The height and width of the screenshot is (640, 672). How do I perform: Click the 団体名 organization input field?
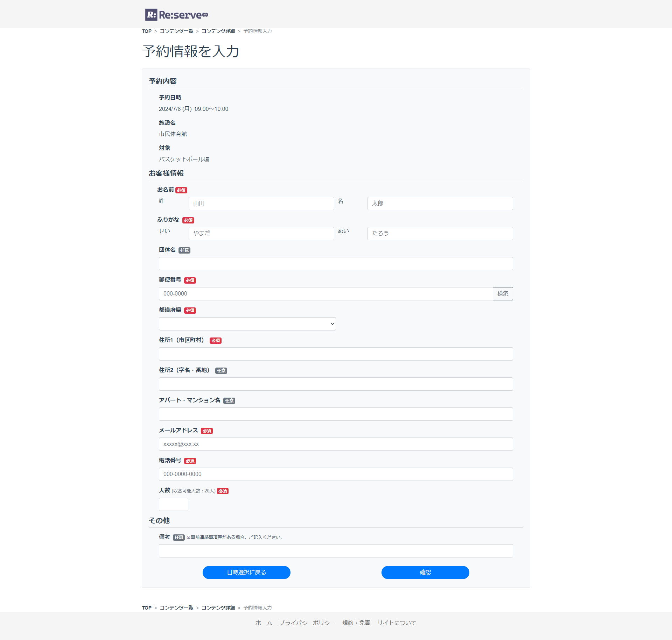pos(336,264)
